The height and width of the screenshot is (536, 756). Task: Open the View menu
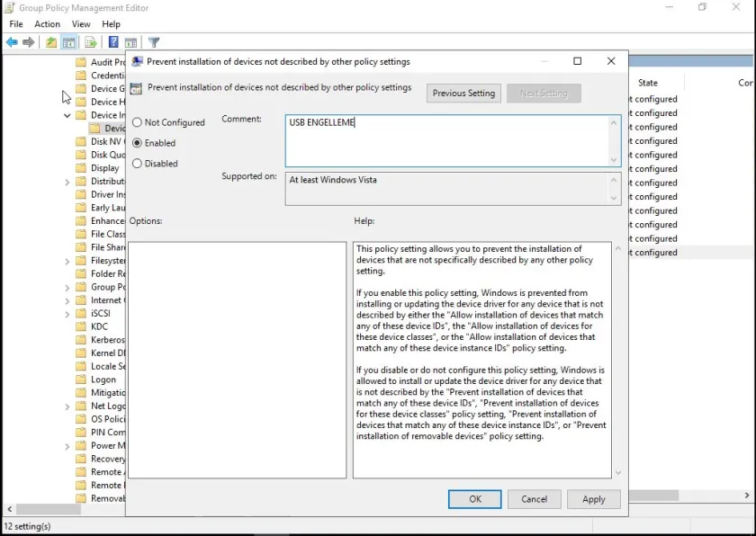pos(81,24)
